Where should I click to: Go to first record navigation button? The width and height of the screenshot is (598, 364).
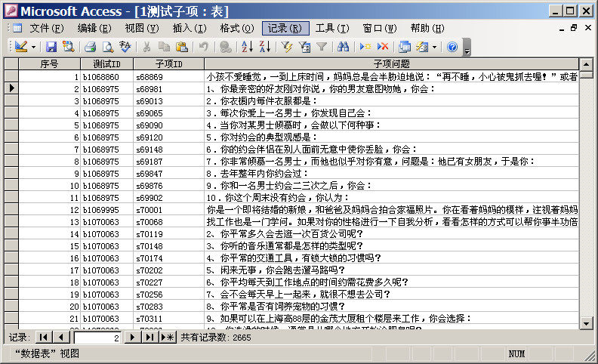[x=44, y=338]
